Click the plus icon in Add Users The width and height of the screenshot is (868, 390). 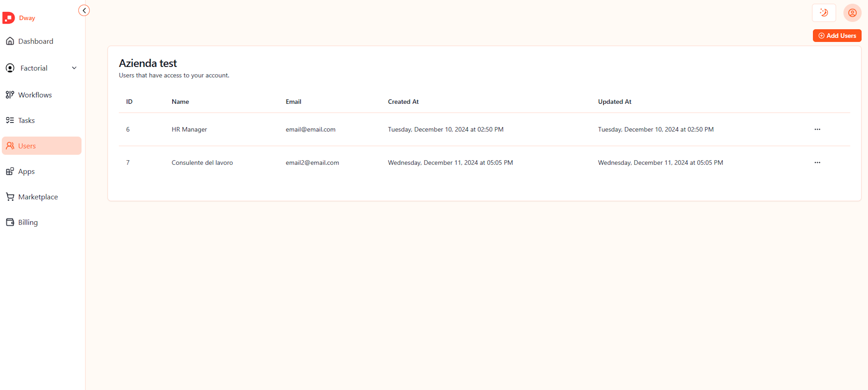(x=821, y=36)
